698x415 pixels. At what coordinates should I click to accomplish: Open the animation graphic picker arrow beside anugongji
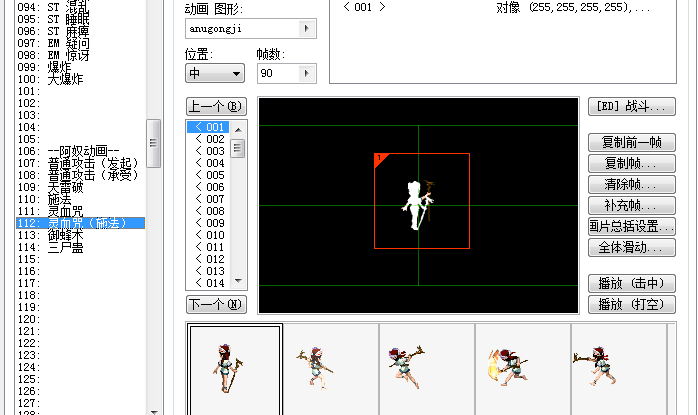click(306, 28)
